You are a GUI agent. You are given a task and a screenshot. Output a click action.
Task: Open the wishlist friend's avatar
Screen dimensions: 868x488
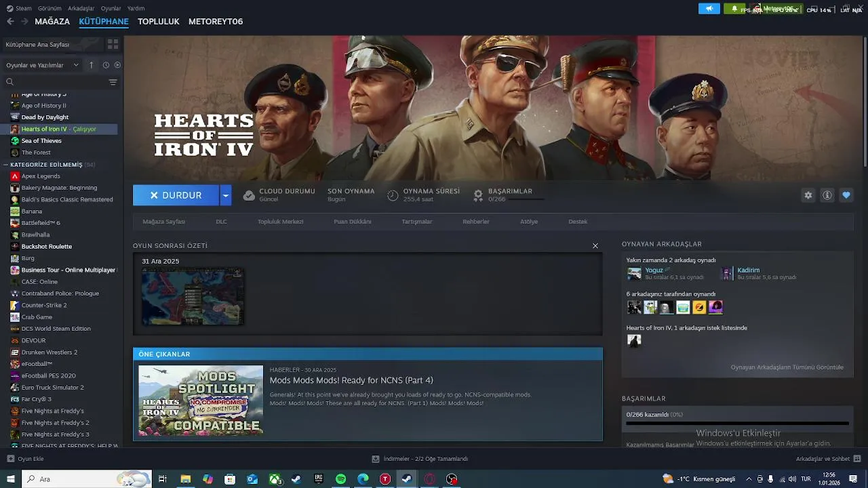(634, 341)
